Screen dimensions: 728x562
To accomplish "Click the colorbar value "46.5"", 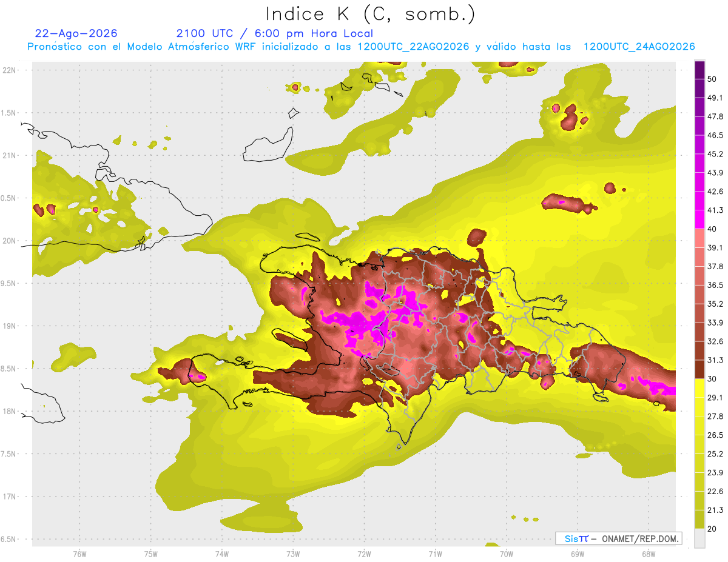I will pos(715,136).
